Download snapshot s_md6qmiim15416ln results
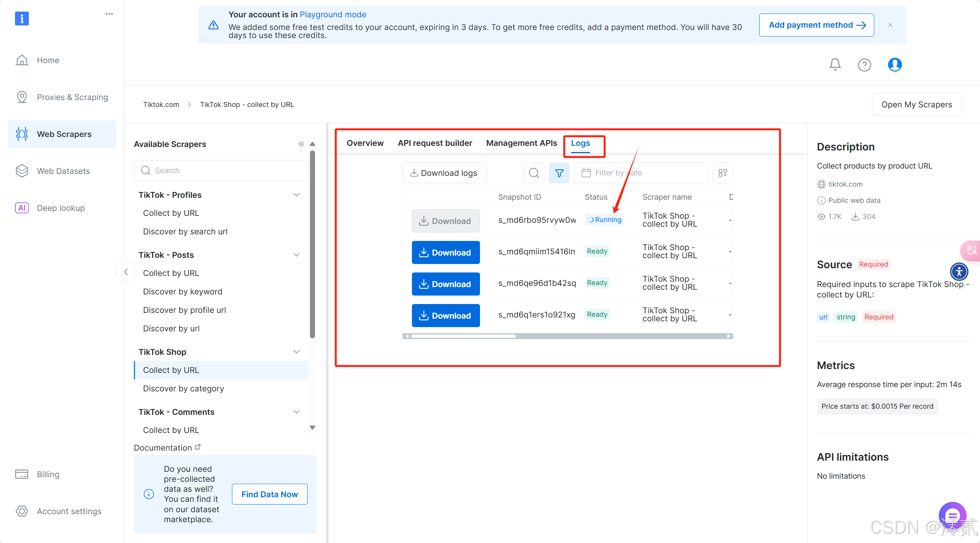 pos(445,252)
